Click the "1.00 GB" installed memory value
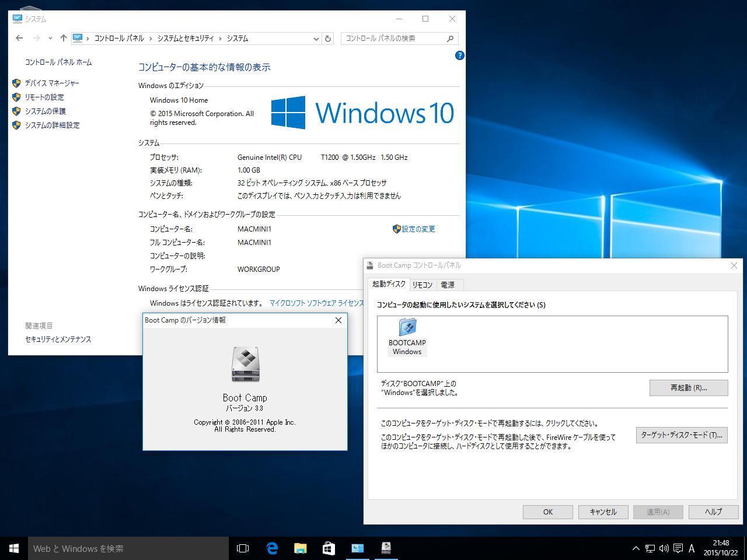This screenshot has height=560, width=747. coord(249,170)
